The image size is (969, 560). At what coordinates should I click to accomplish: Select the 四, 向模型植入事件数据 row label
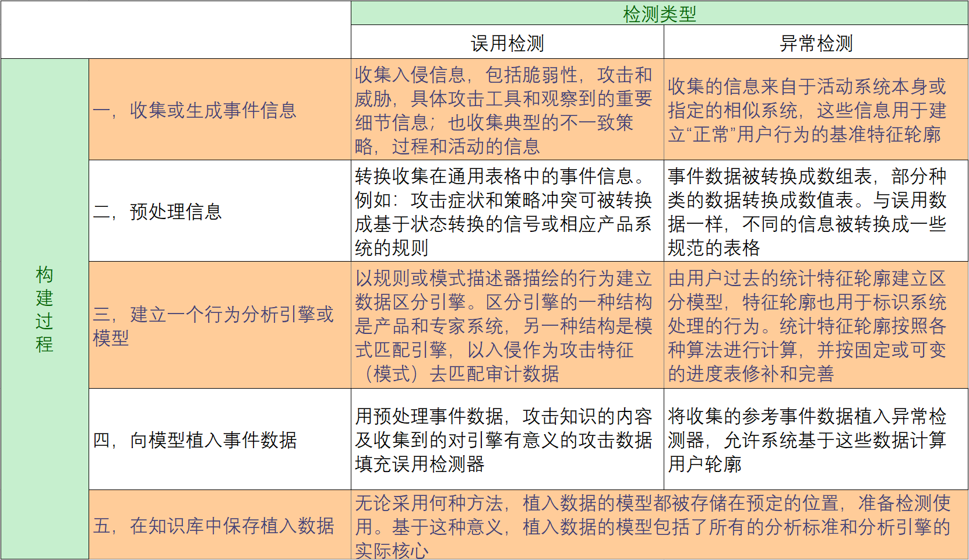click(220, 439)
